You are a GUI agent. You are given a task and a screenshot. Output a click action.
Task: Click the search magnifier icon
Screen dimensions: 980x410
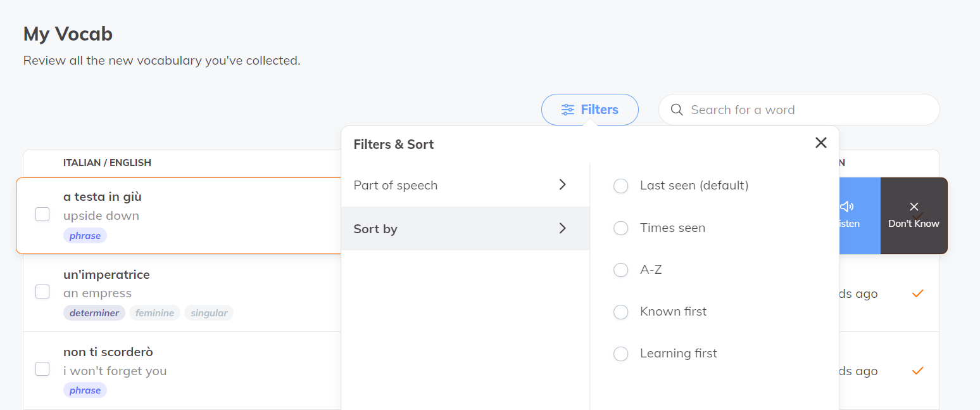[x=677, y=110]
